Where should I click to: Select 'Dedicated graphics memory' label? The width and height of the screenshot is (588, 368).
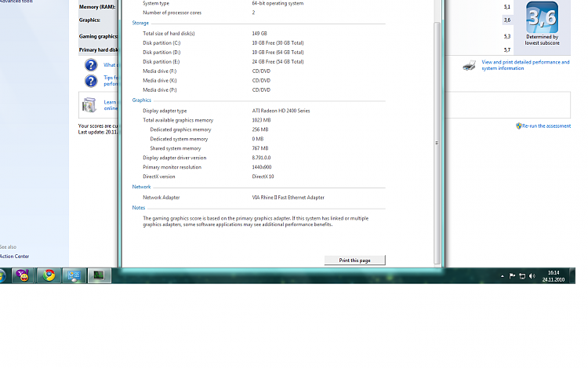pos(181,129)
